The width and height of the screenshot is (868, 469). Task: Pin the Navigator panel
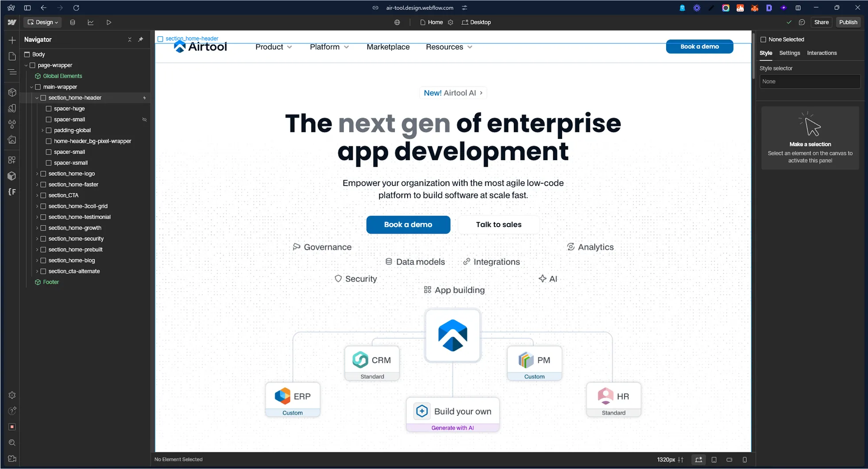pyautogui.click(x=141, y=39)
